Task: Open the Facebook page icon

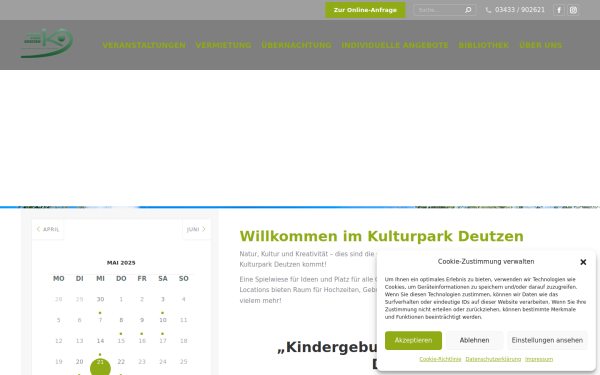Action: click(x=559, y=10)
